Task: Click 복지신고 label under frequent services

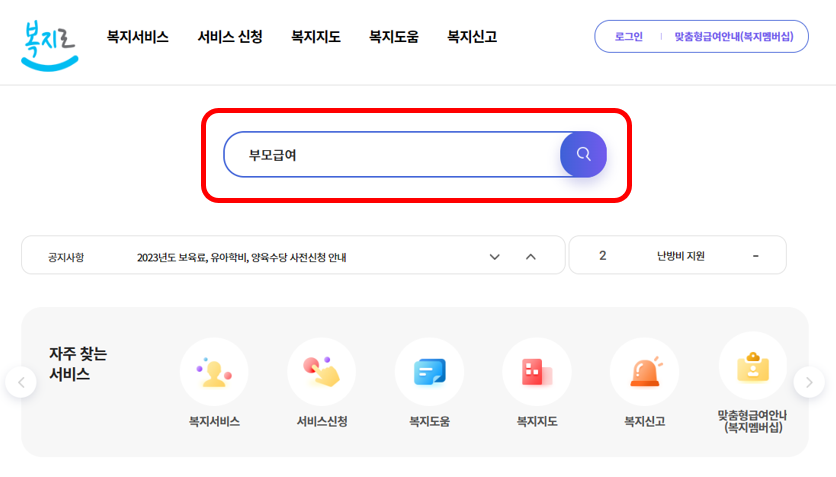Action: click(645, 422)
